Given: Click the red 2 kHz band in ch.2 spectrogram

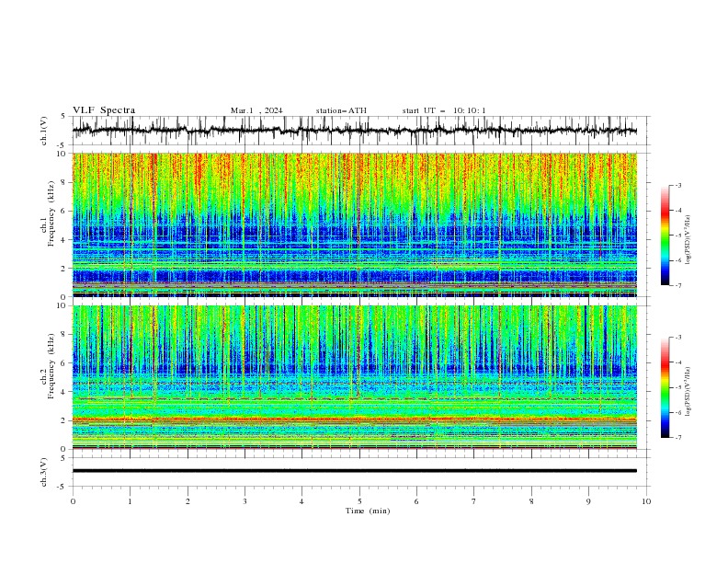Looking at the screenshot, I should click(354, 419).
